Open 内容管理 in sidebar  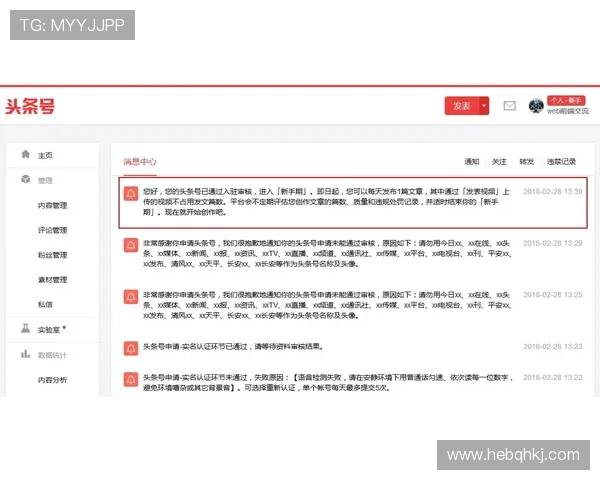tap(52, 206)
